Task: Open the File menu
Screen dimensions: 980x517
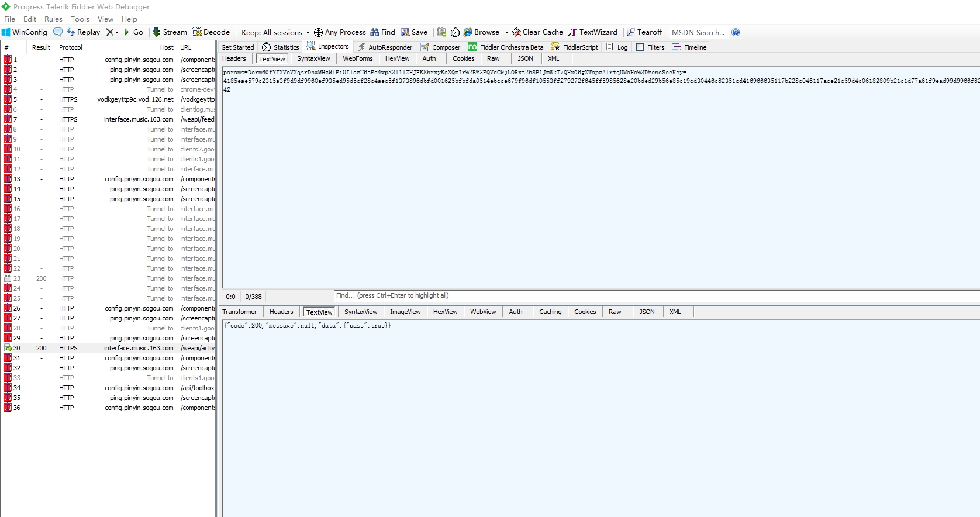Action: click(x=10, y=19)
